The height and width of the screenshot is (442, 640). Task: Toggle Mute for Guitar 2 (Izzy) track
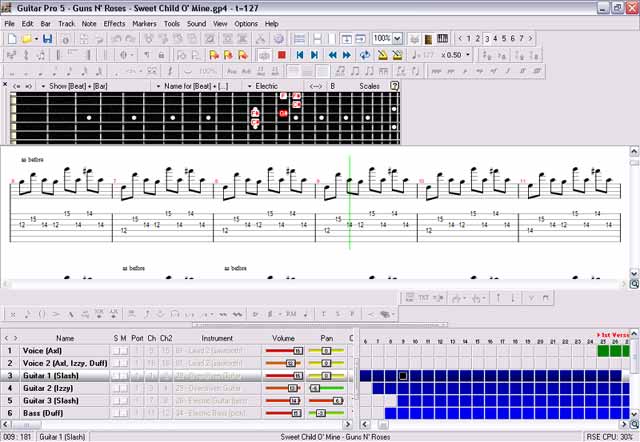pyautogui.click(x=124, y=388)
